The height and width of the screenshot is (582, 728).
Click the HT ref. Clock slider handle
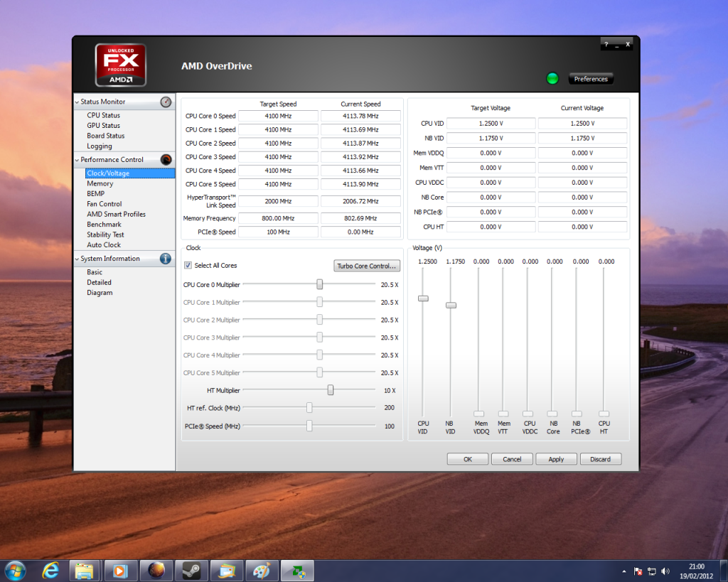pos(309,408)
